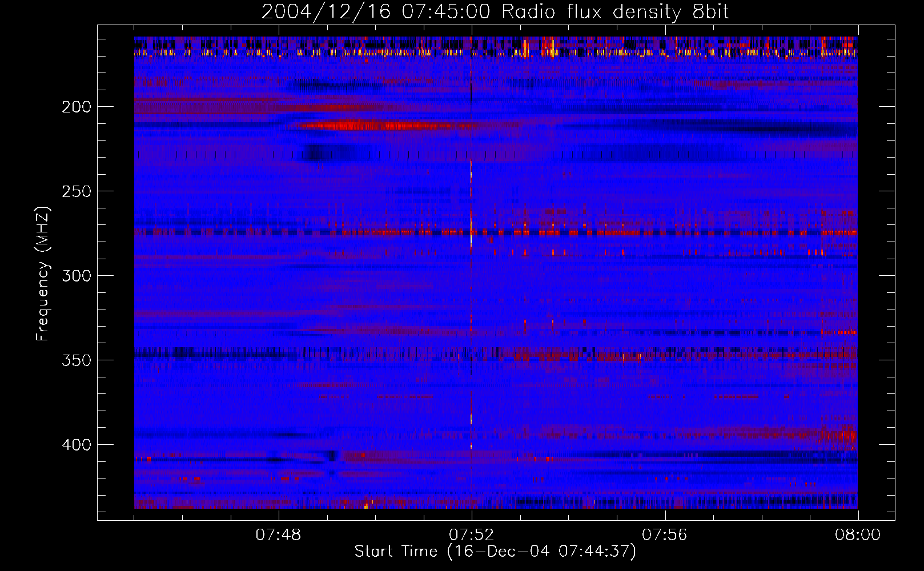Click the "Frequency (MHZ)" axis title
The image size is (924, 571).
[43, 274]
